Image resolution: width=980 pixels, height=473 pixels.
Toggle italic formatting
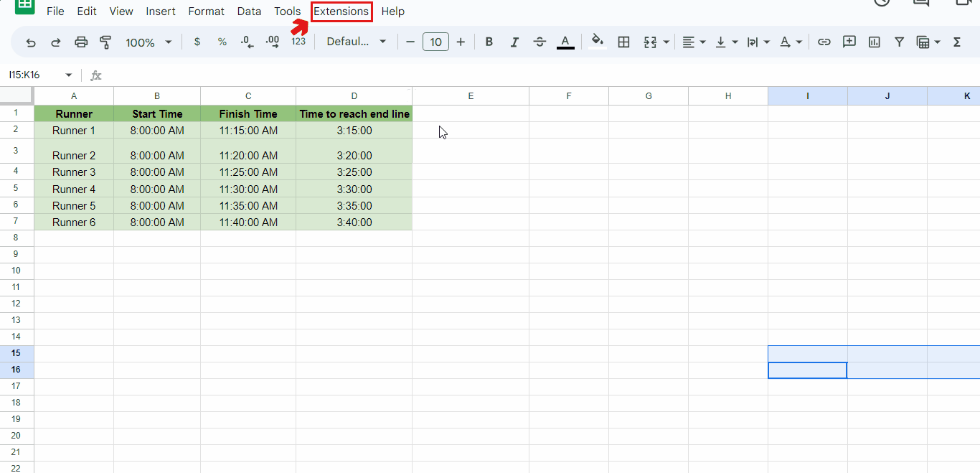tap(514, 42)
